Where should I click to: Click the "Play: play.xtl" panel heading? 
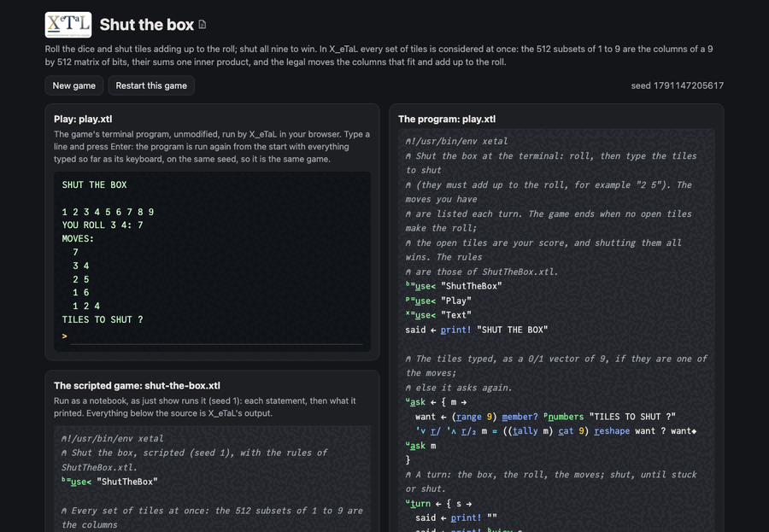point(83,120)
